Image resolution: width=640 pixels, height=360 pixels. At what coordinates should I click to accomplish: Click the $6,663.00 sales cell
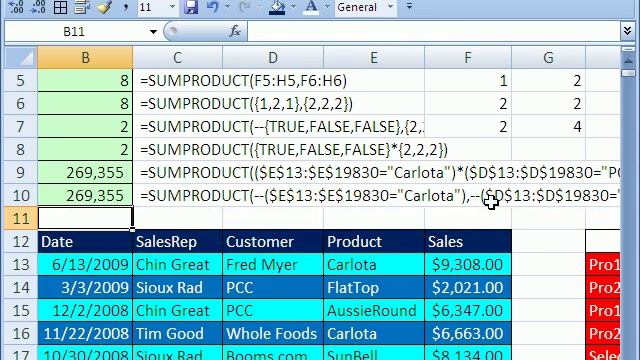coord(468,333)
